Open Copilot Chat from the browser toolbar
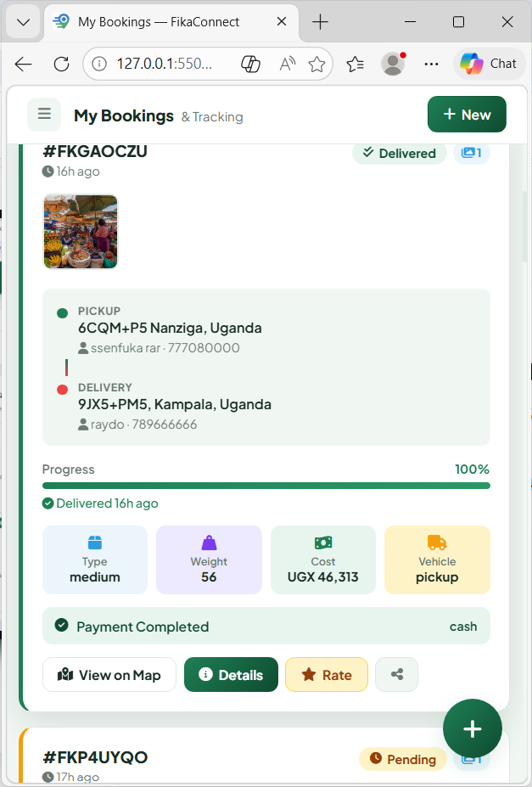532x787 pixels. (x=489, y=63)
